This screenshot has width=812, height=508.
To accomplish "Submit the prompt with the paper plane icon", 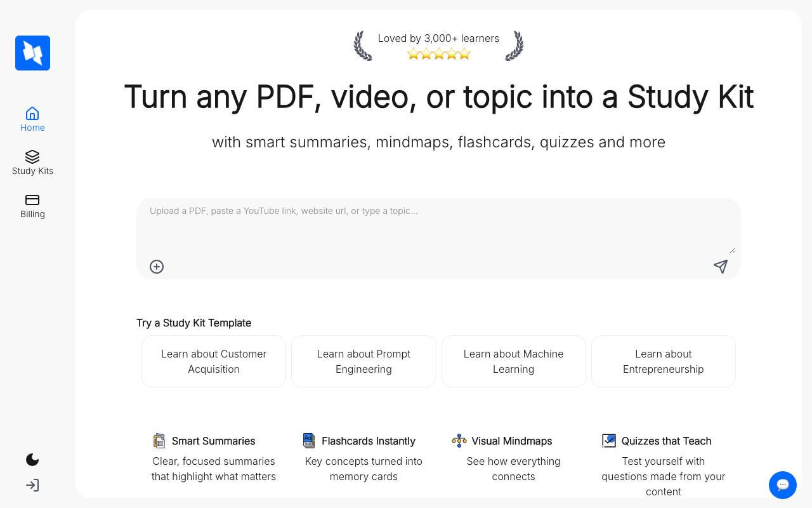I will click(x=721, y=267).
